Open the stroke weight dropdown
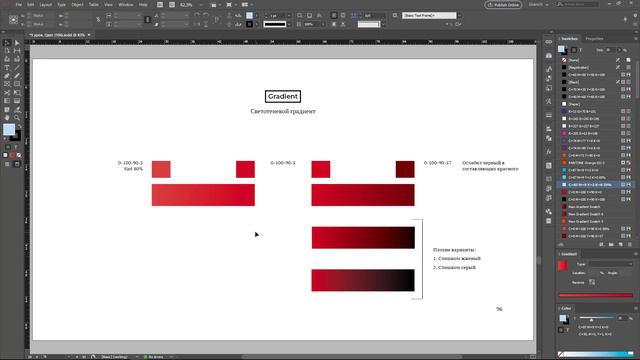 289,16
